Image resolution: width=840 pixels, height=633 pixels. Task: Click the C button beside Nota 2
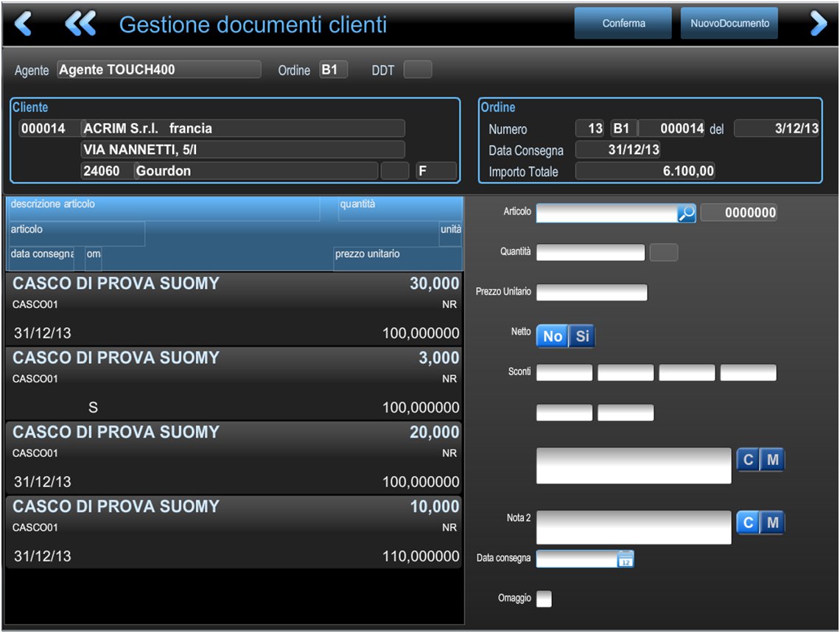[748, 522]
